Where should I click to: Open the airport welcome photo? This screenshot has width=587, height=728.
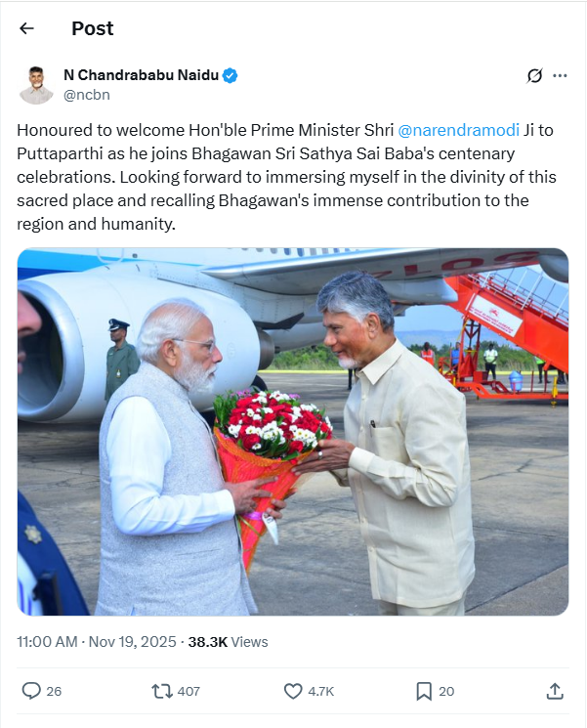[293, 432]
